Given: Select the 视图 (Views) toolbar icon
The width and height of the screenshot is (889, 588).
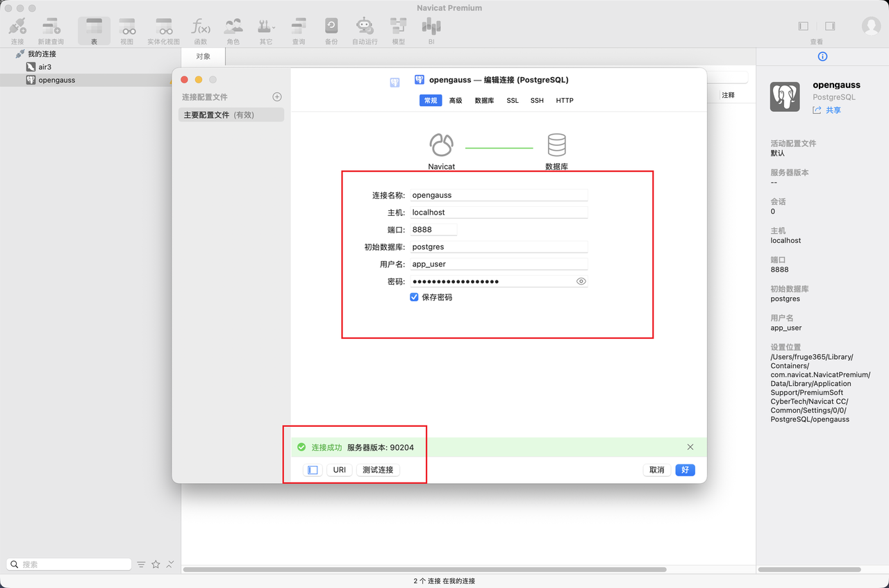Looking at the screenshot, I should coord(127,26).
